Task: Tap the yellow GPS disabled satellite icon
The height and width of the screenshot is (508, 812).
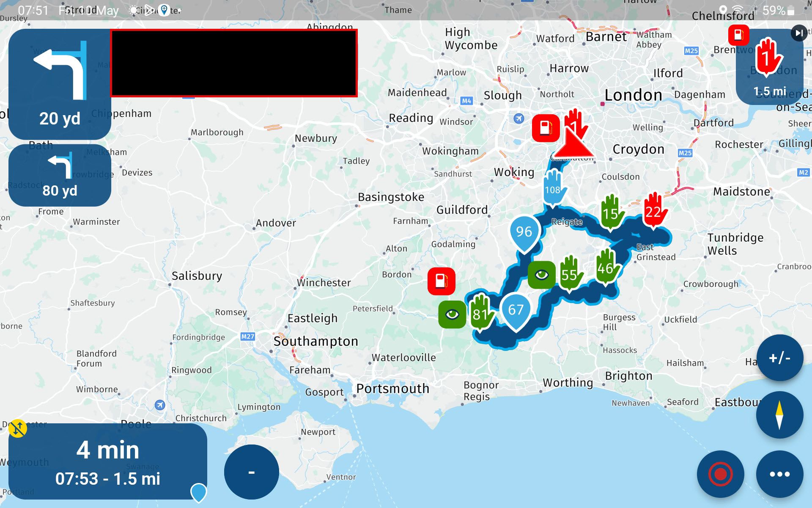Action: tap(18, 428)
